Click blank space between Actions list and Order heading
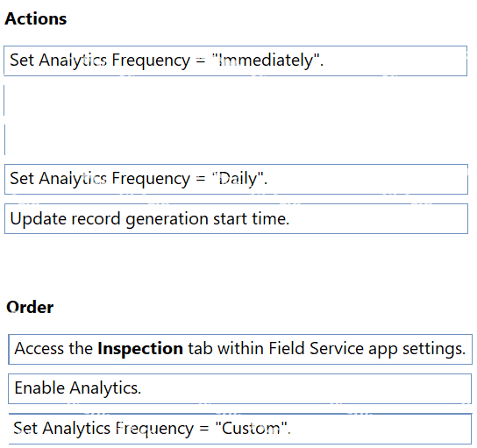 click(238, 267)
